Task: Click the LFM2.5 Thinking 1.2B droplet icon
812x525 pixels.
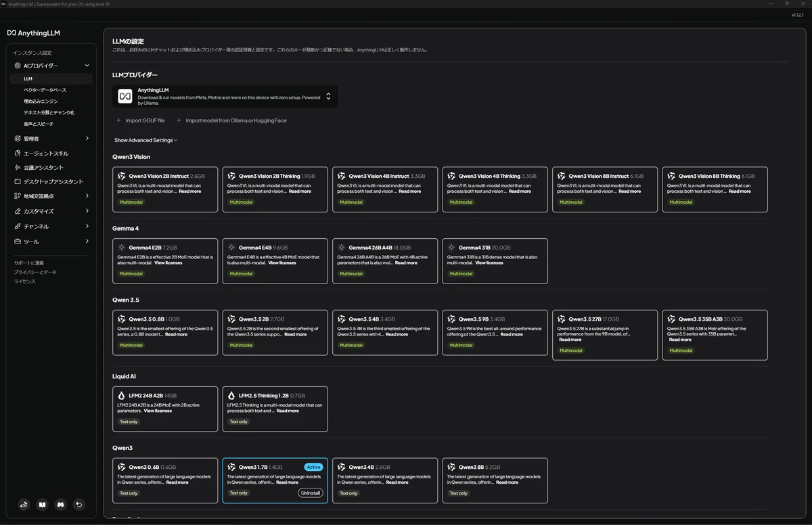Action: pos(231,395)
